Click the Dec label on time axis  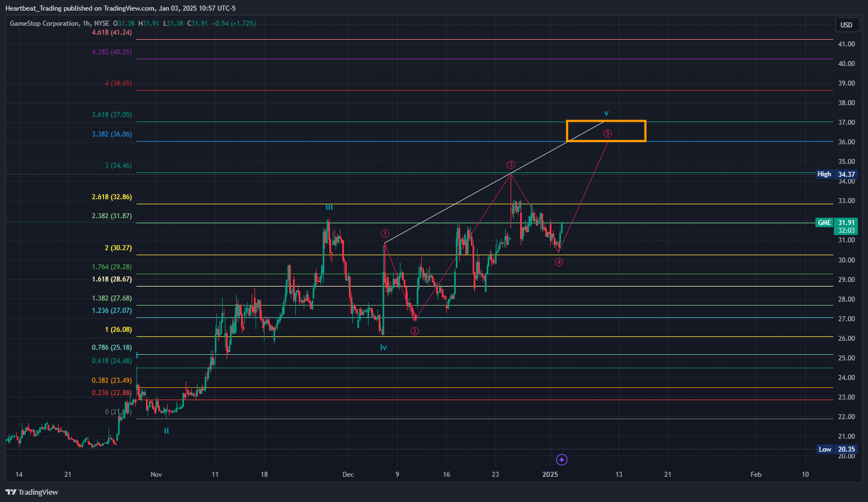coord(348,475)
